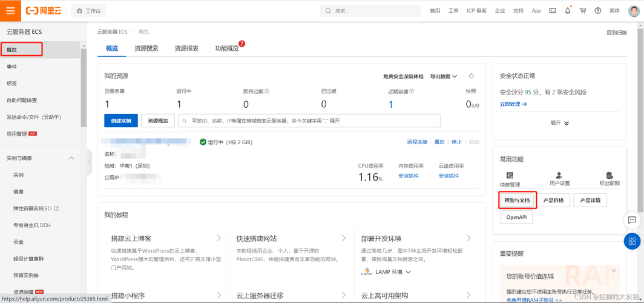This screenshot has height=303, width=644.
Task: Click 远程连接 for the instance
Action: point(417,142)
